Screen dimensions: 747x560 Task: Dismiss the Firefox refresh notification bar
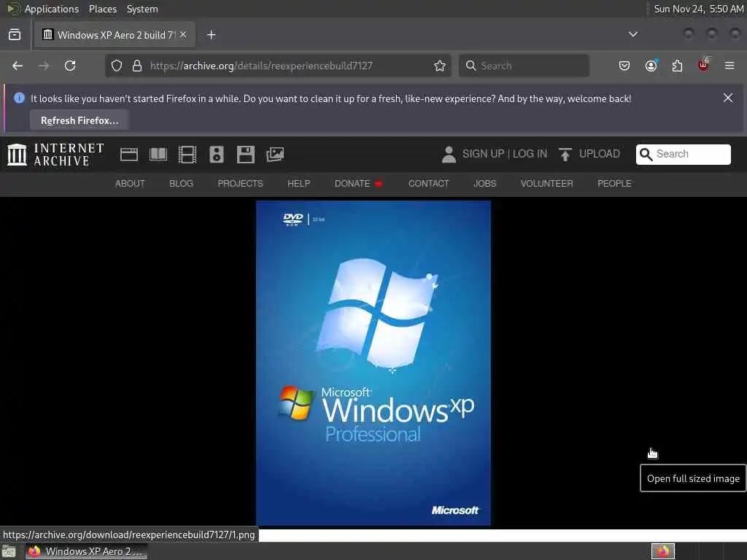(x=728, y=98)
